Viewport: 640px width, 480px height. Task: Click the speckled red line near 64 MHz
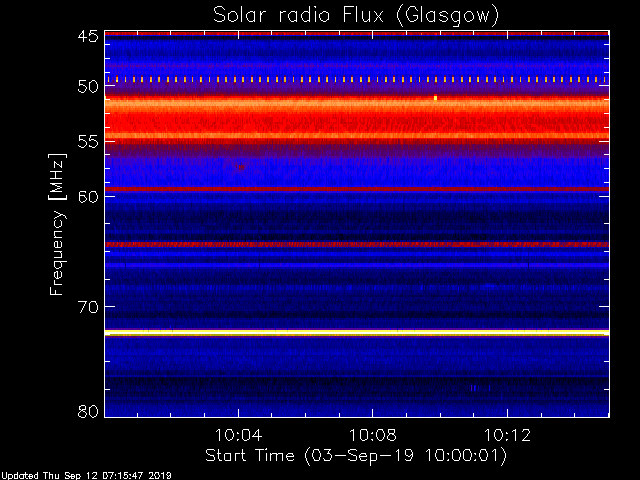(357, 244)
